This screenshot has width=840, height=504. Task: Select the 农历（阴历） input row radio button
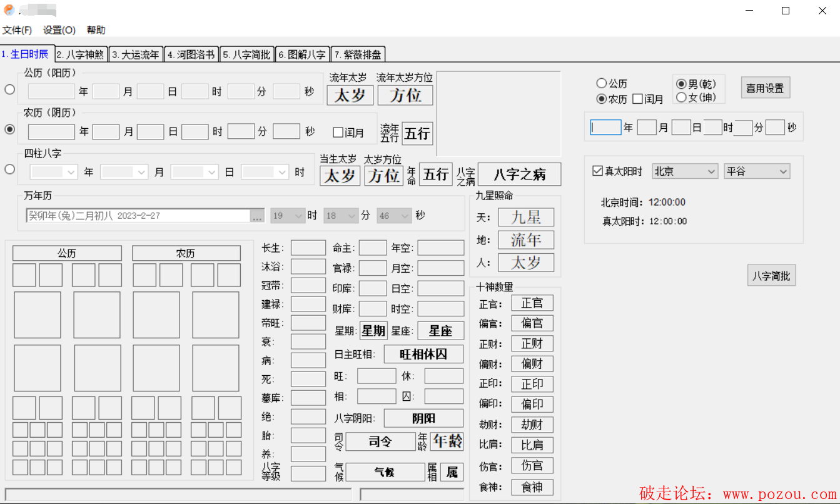tap(10, 129)
